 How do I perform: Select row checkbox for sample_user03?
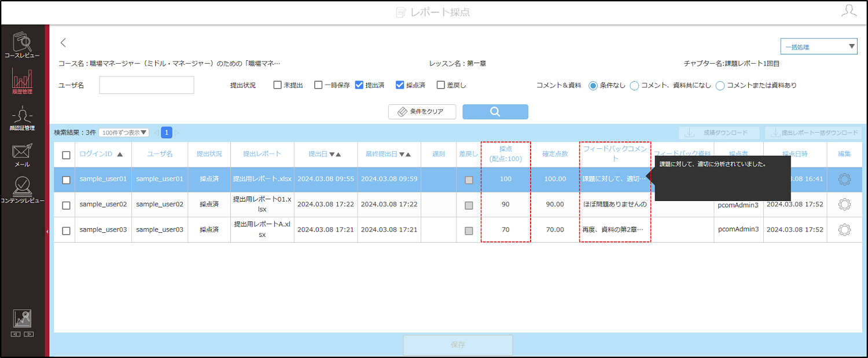tap(66, 231)
